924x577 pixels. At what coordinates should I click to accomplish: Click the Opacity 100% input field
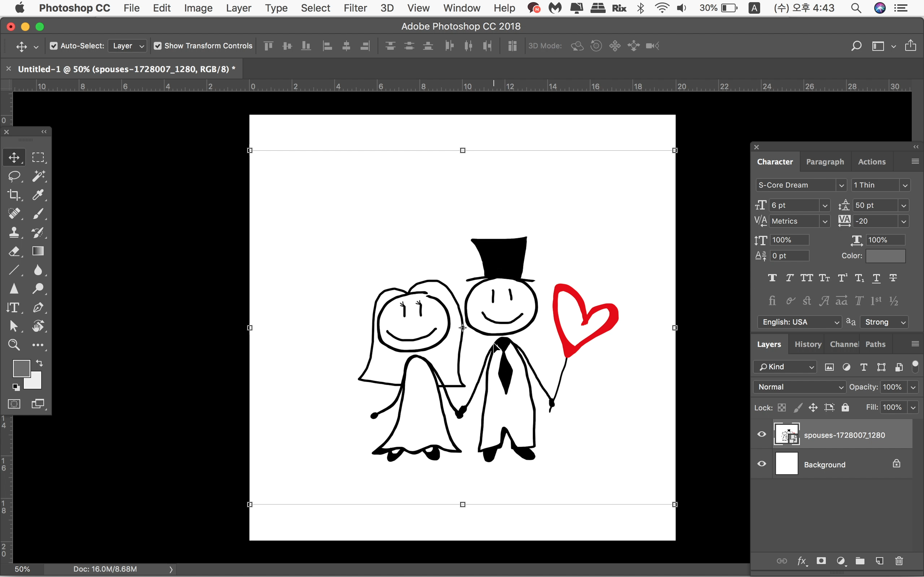pos(893,387)
